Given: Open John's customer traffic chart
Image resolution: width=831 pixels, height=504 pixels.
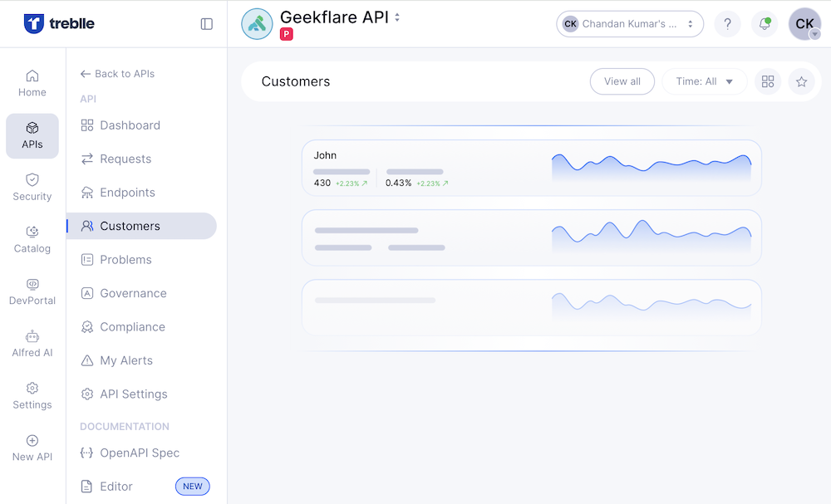Looking at the screenshot, I should point(652,166).
